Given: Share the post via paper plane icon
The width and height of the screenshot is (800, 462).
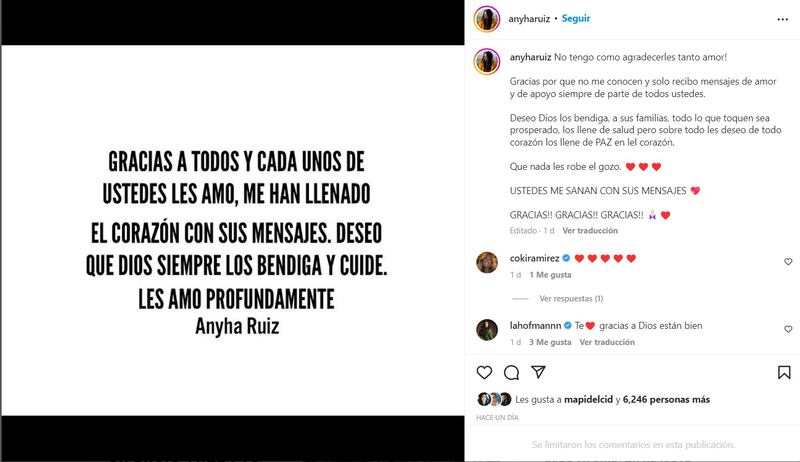Looking at the screenshot, I should [538, 372].
